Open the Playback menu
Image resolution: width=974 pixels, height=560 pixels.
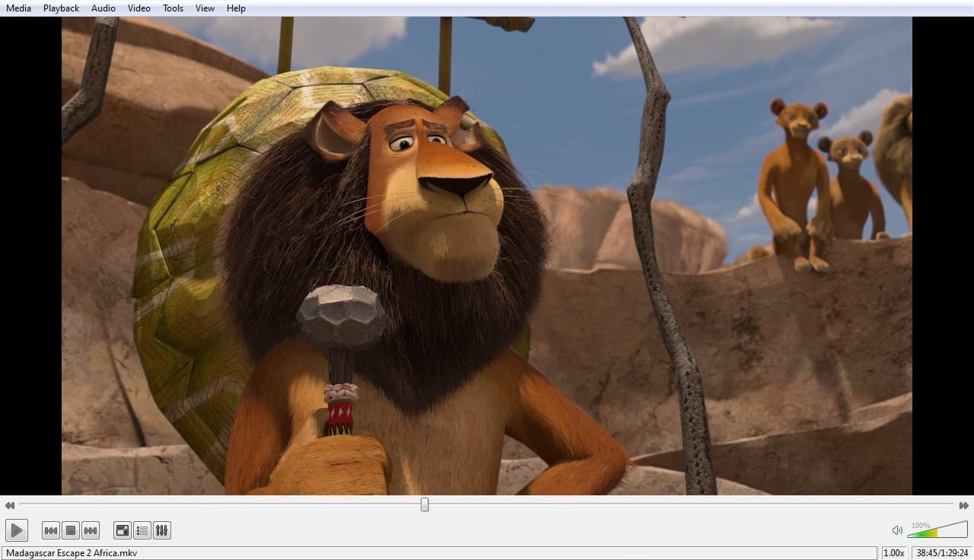(61, 8)
